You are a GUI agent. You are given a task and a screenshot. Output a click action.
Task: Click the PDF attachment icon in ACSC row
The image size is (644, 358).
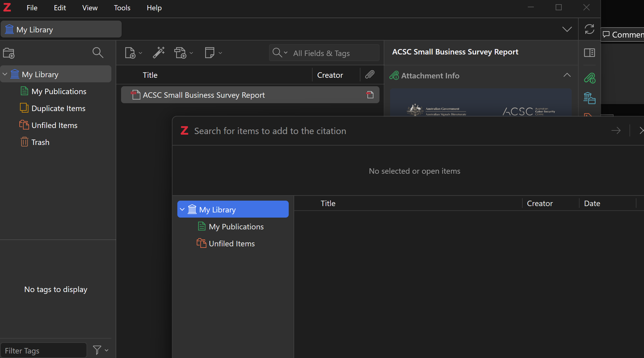pyautogui.click(x=370, y=95)
